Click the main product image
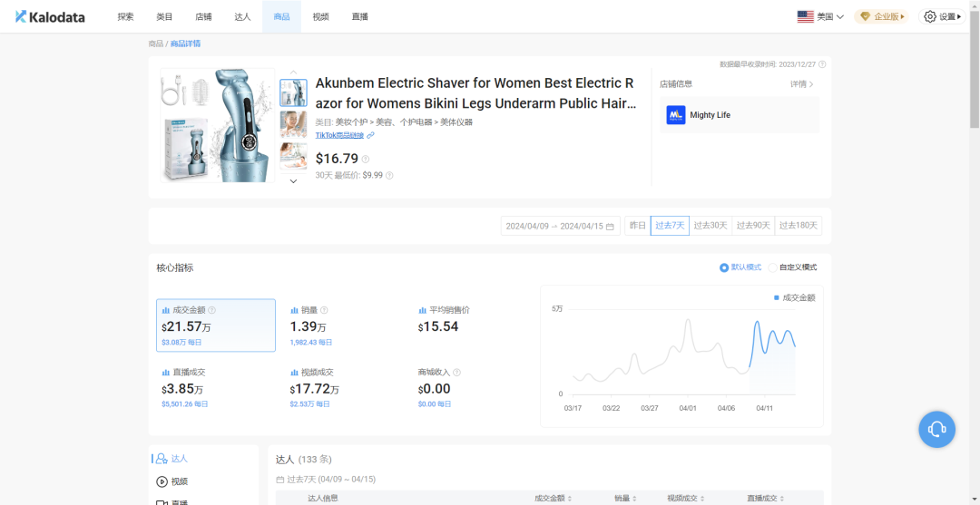 (218, 125)
